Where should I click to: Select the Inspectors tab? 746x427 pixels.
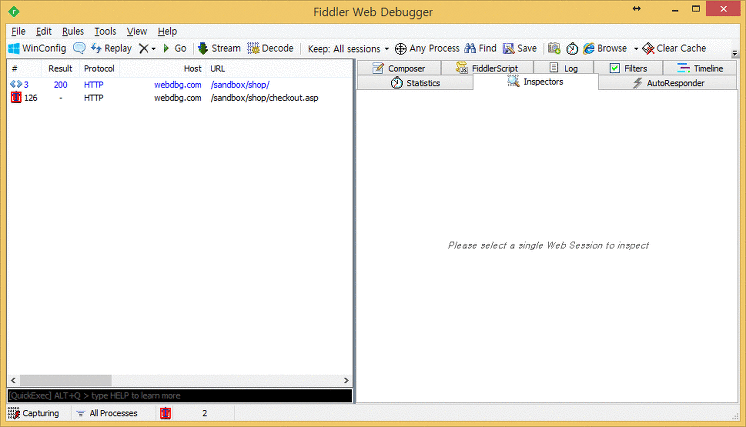point(536,82)
